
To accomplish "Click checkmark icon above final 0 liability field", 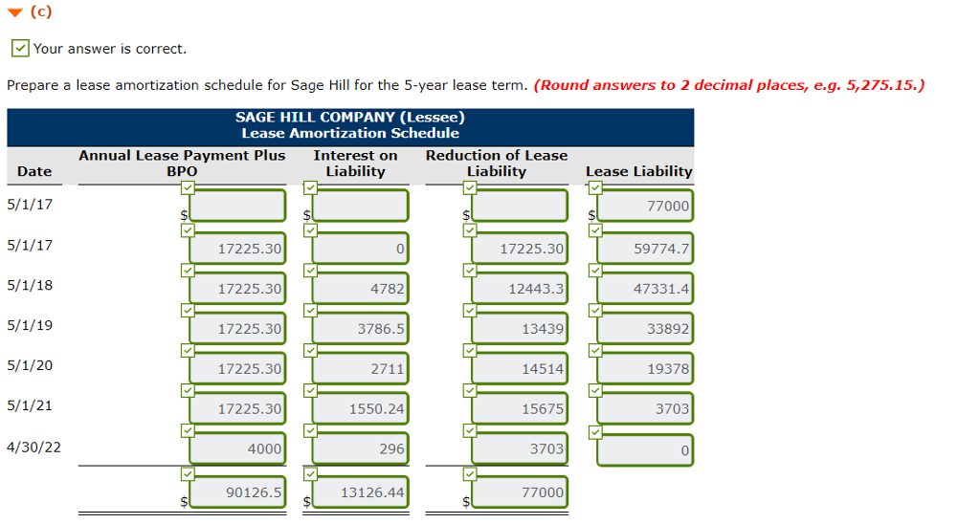I will click(x=595, y=431).
